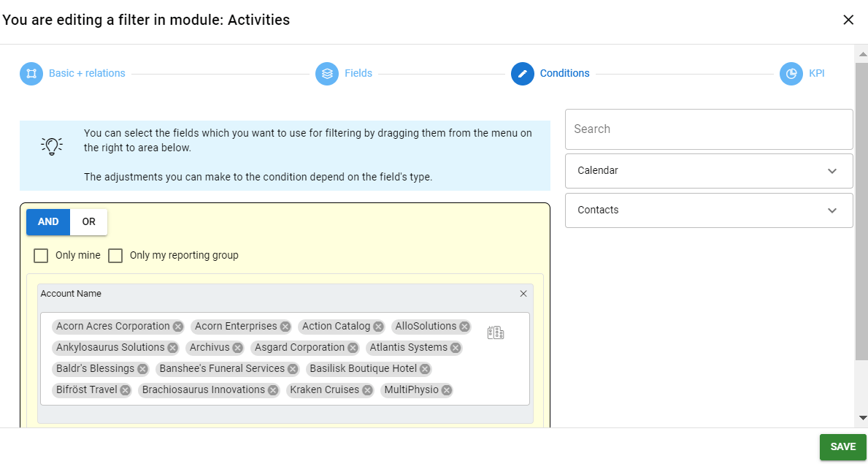This screenshot has width=868, height=464.
Task: Enable the Only mine checkbox
Action: tap(40, 255)
